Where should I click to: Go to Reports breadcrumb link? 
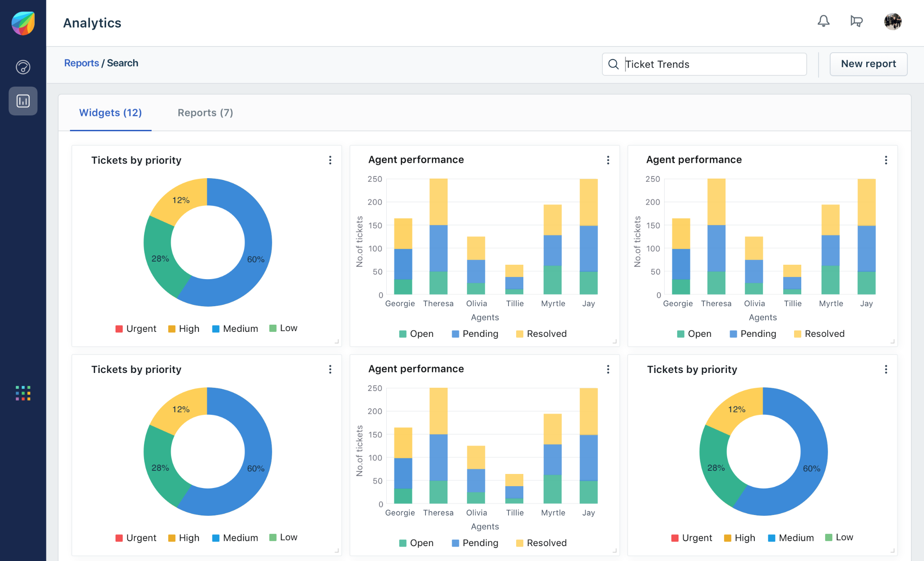[81, 63]
